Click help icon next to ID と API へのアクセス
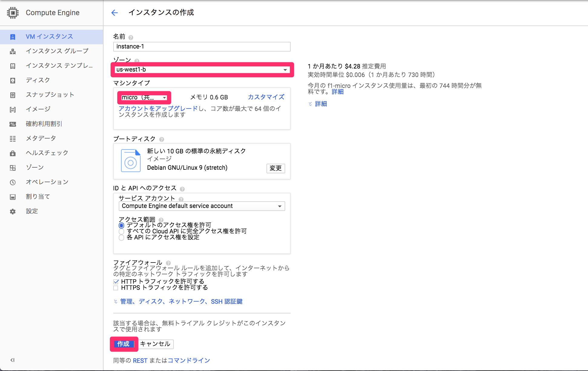The image size is (588, 371). 182,189
